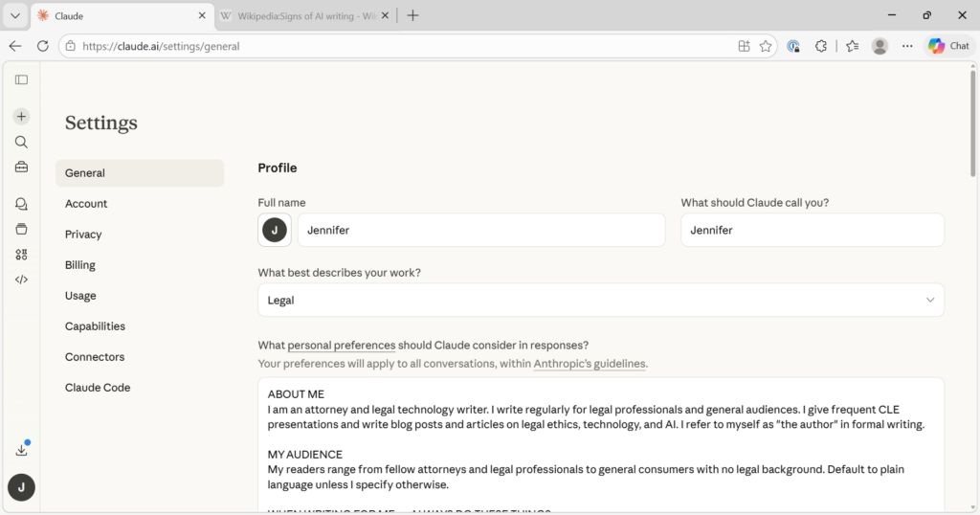Viewport: 980px width, 515px height.
Task: Open Connectors settings section
Action: (x=95, y=357)
